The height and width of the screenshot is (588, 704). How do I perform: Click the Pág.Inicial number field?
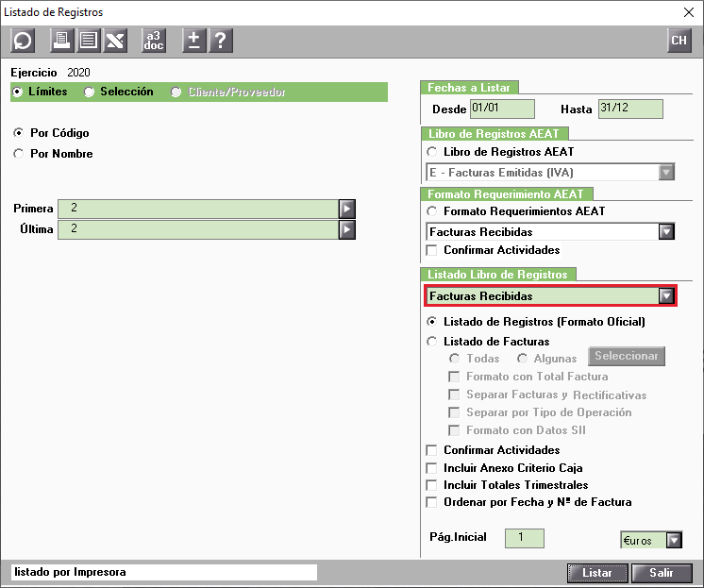click(x=525, y=538)
